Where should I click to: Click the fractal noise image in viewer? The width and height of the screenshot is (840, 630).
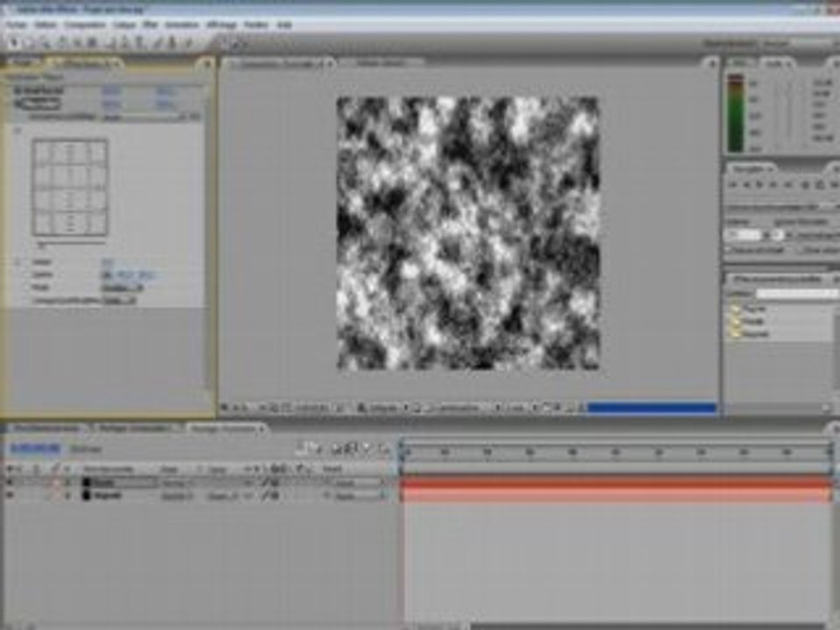tap(467, 233)
